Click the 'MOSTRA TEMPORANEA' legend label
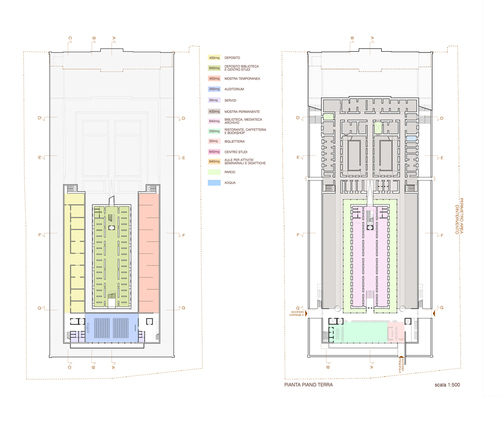The width and height of the screenshot is (500, 422). 242,79
